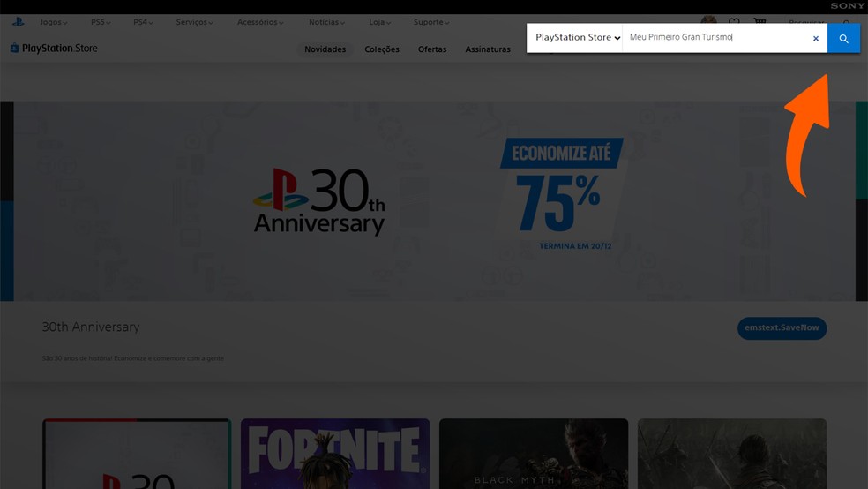Expand the Acessórios menu
Viewport: 868px width, 489px height.
(x=260, y=22)
